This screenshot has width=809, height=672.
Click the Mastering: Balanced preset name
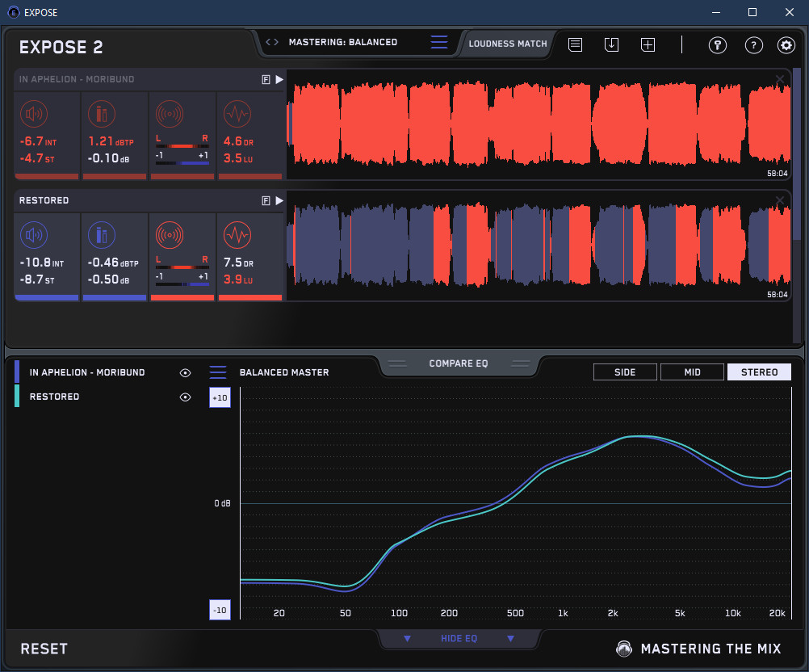343,42
